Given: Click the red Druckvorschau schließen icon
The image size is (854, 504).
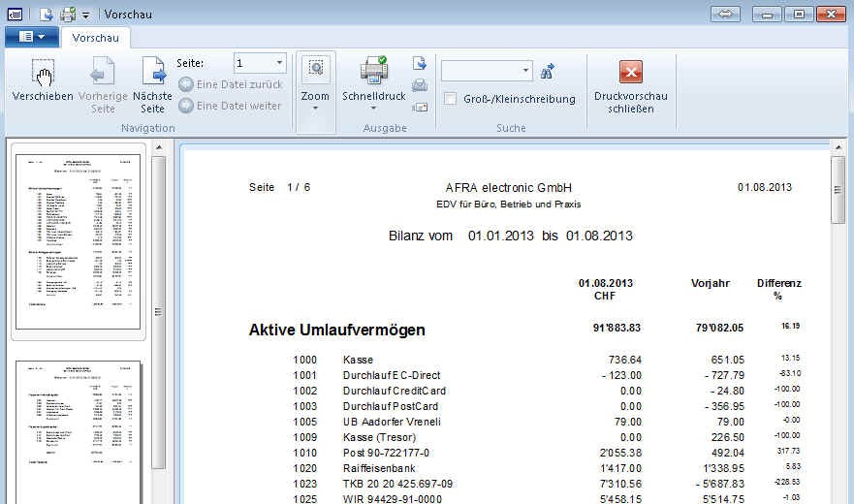Looking at the screenshot, I should (631, 72).
